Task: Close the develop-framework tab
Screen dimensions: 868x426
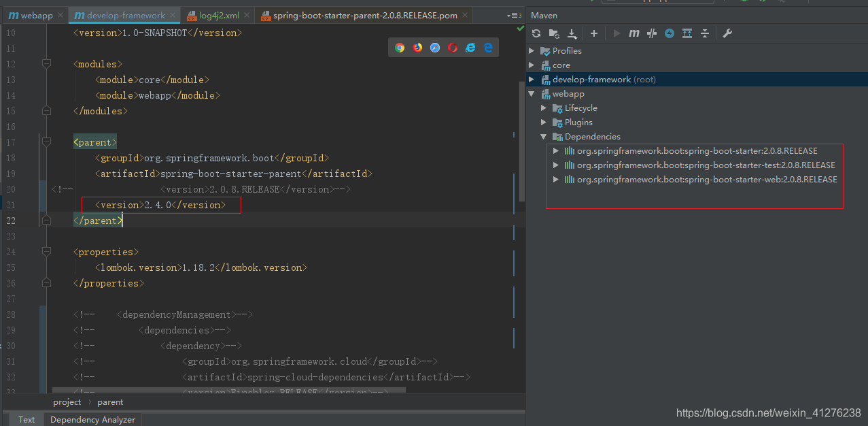Action: [173, 15]
